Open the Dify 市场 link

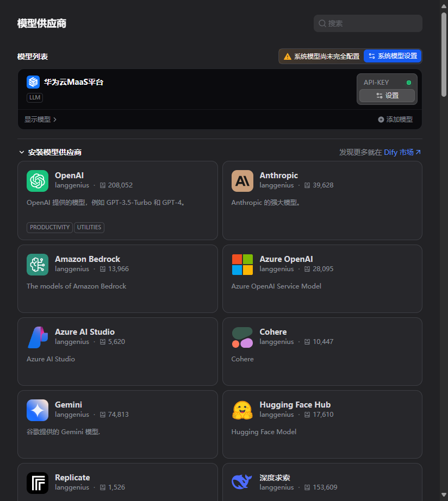[402, 152]
